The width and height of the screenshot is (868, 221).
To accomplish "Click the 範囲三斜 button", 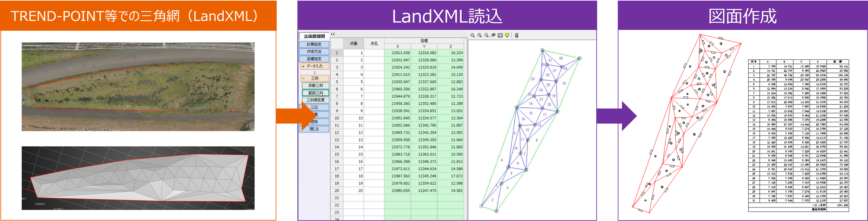I will point(316,93).
